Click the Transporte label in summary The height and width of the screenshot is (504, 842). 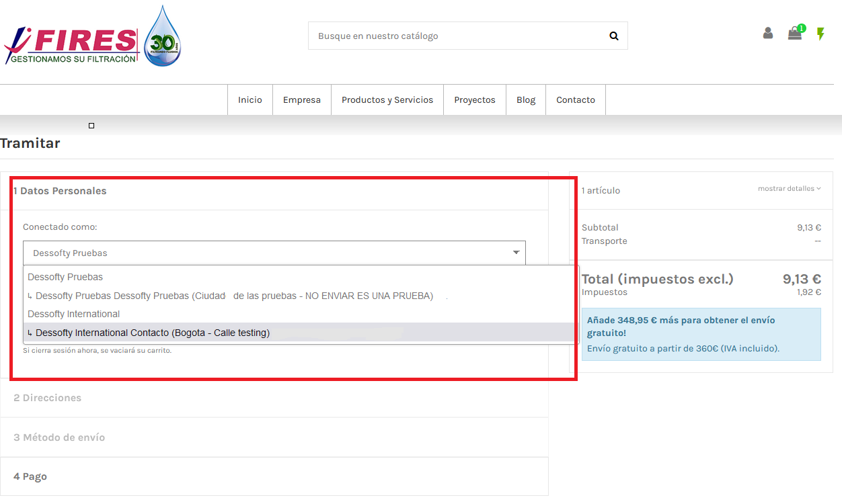pos(605,241)
